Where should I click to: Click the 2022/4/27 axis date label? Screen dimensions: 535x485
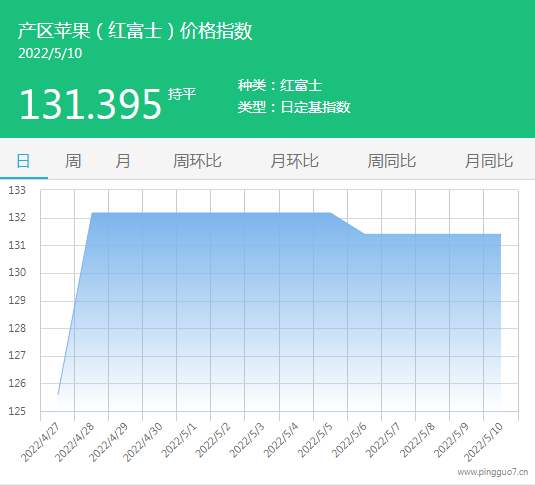tap(40, 442)
